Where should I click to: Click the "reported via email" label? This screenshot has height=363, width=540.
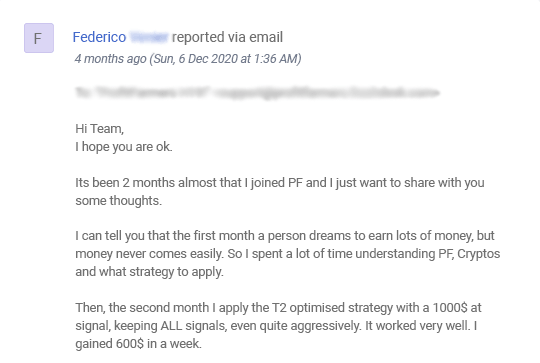click(227, 37)
